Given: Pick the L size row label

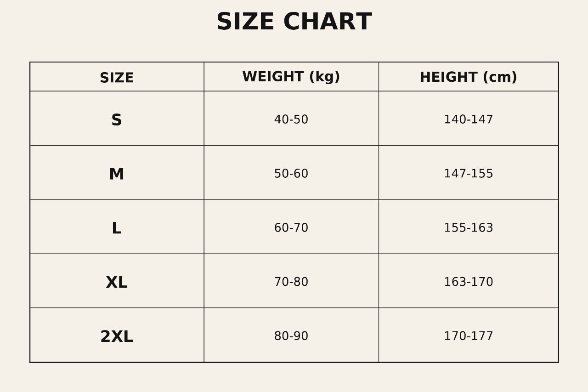Looking at the screenshot, I should point(117,229).
